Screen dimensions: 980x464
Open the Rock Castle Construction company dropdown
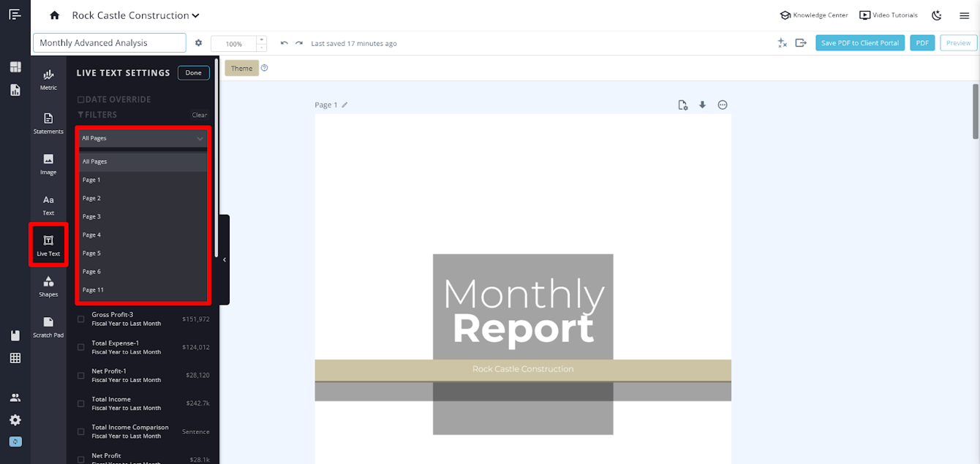135,15
